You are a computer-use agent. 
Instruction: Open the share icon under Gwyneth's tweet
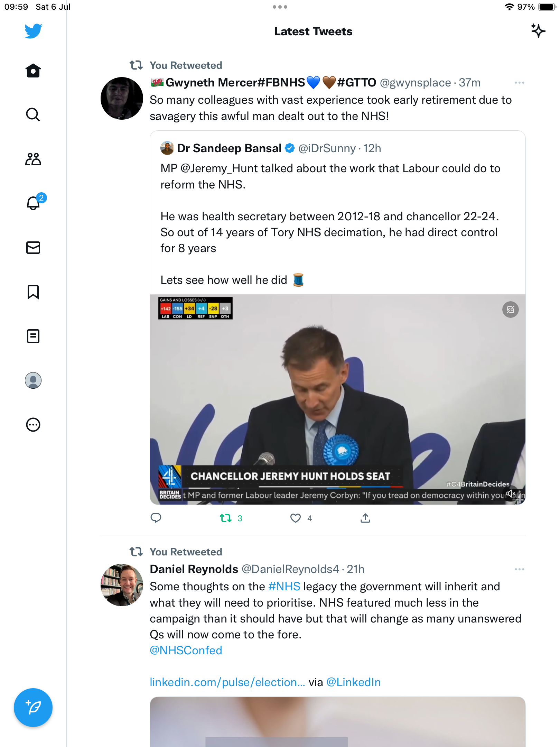[365, 518]
